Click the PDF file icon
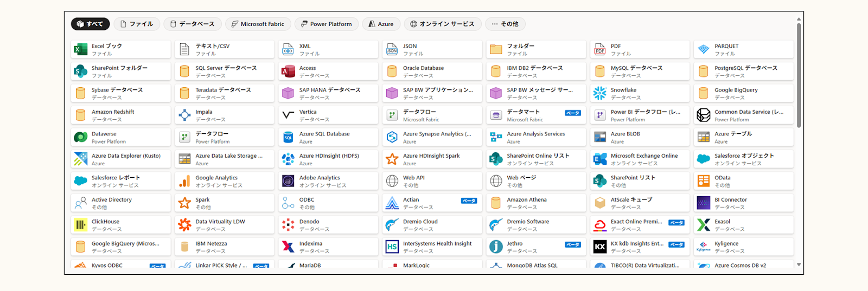This screenshot has width=868, height=291. tap(599, 50)
